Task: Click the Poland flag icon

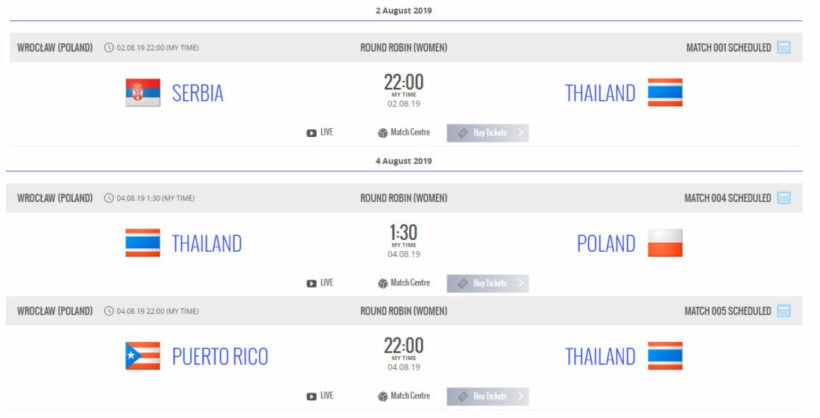Action: [x=665, y=243]
